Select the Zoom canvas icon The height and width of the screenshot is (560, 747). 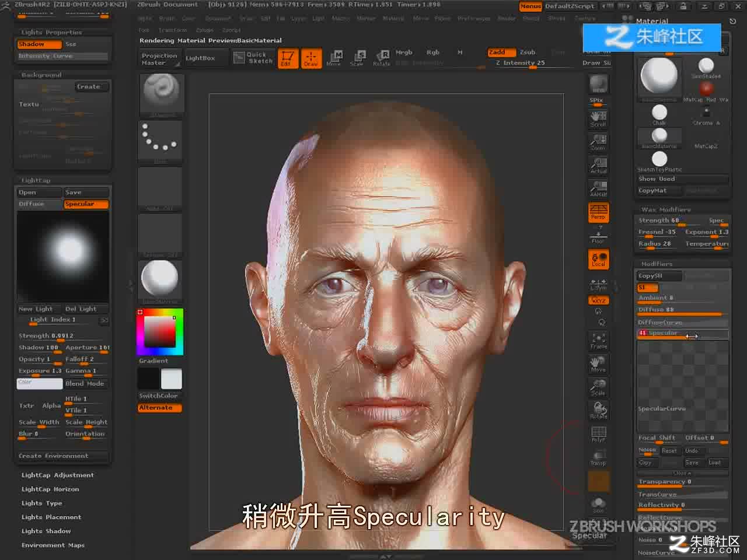point(598,142)
